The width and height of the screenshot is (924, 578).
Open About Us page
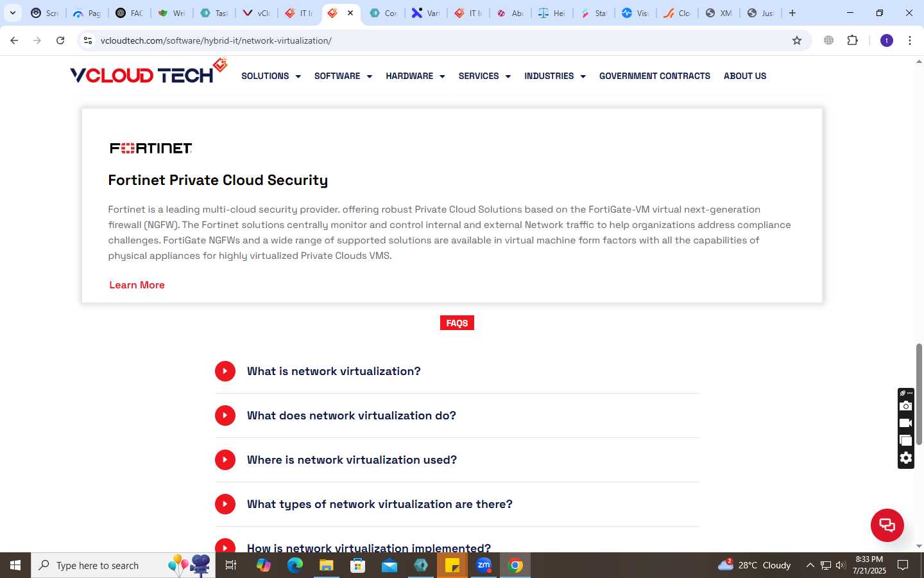745,76
